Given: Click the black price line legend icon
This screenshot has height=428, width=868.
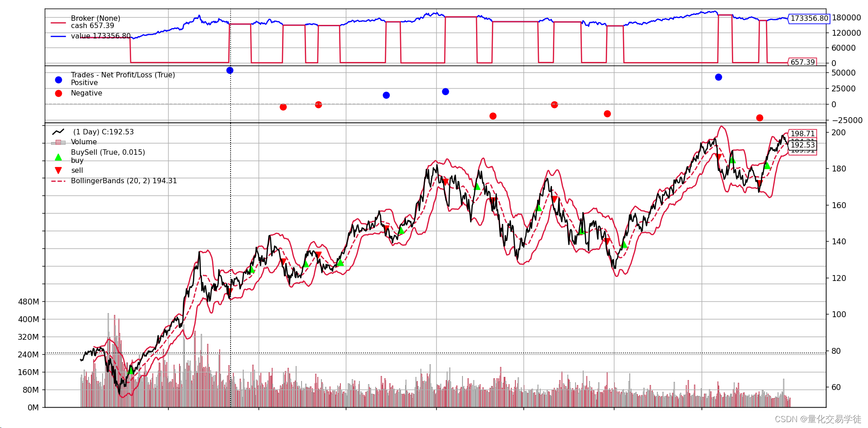Looking at the screenshot, I should pyautogui.click(x=58, y=132).
